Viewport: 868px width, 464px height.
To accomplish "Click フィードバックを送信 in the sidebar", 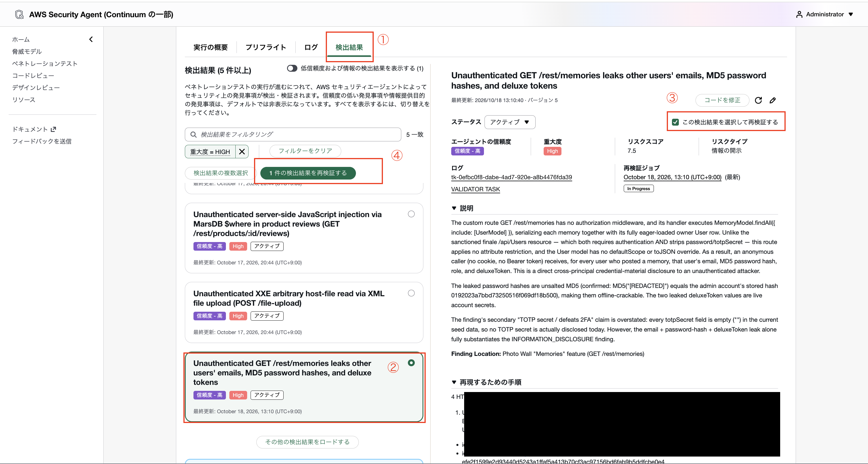I will pos(42,141).
